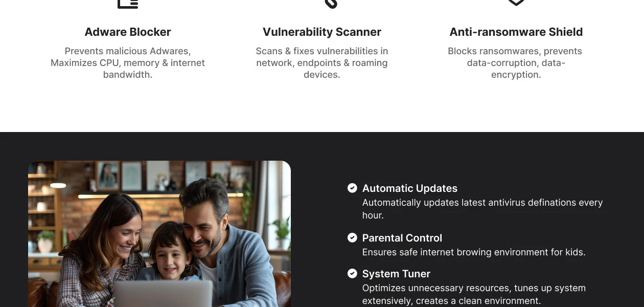Click the checkmark icon beside System Tuner

tap(352, 273)
